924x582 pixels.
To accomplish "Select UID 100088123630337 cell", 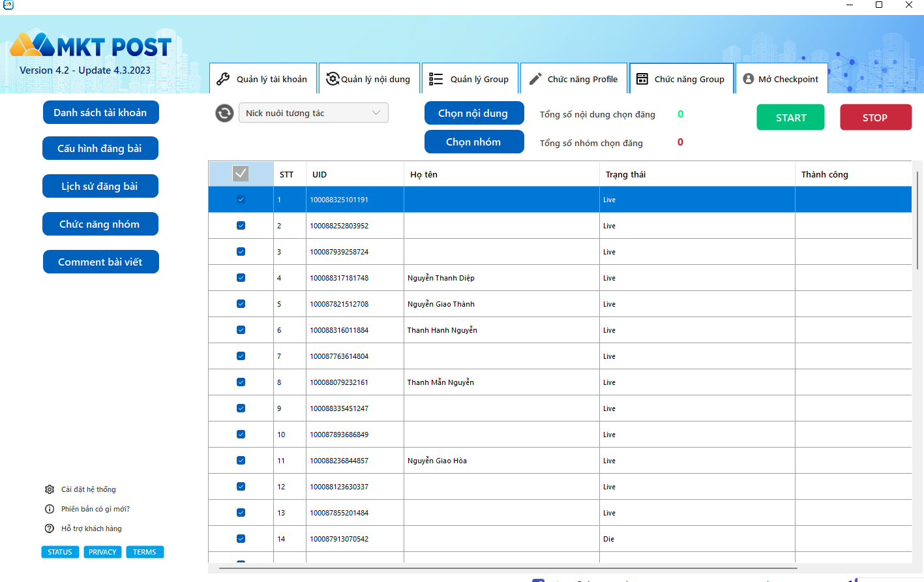I will click(355, 487).
